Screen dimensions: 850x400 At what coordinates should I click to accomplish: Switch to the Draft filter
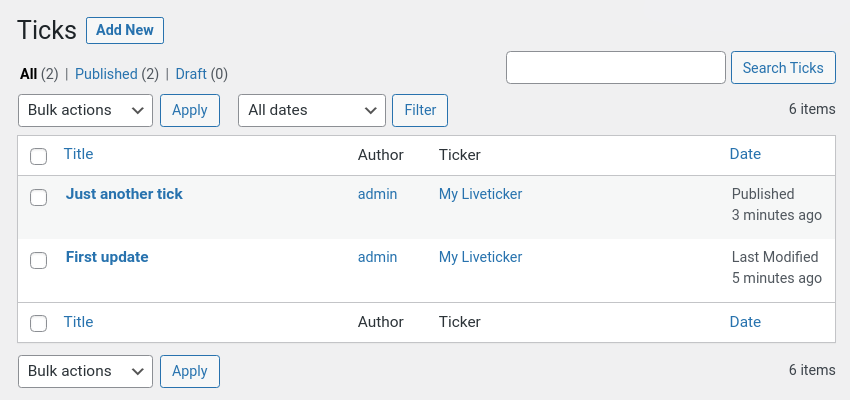(x=191, y=74)
